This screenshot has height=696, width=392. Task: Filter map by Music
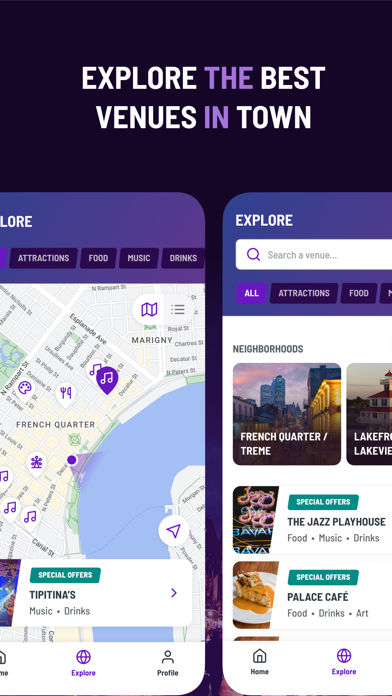pos(139,258)
